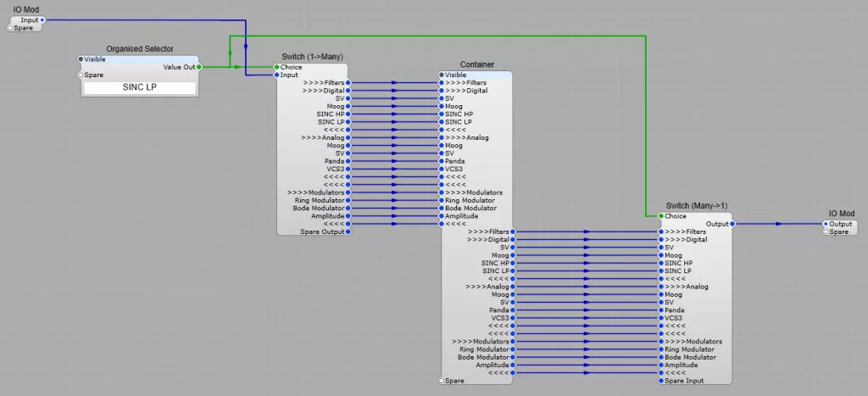Image resolution: width=868 pixels, height=396 pixels.
Task: Click the Visible pin on Organised Selector
Action: point(81,59)
